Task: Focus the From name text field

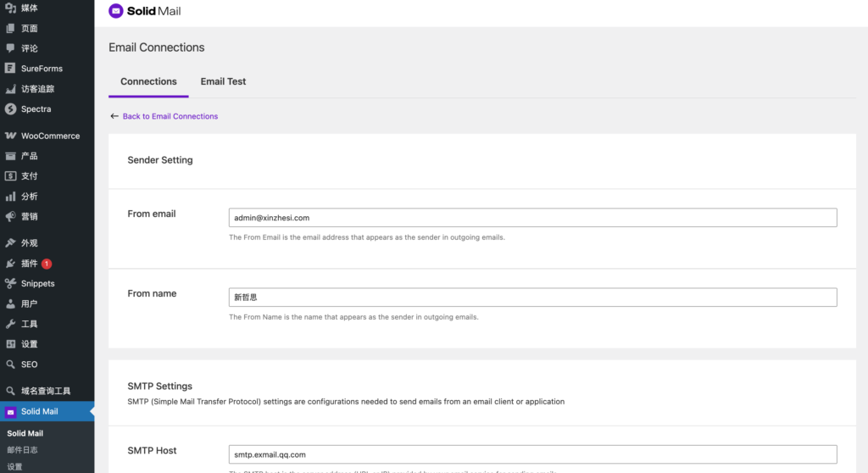Action: [x=532, y=298]
